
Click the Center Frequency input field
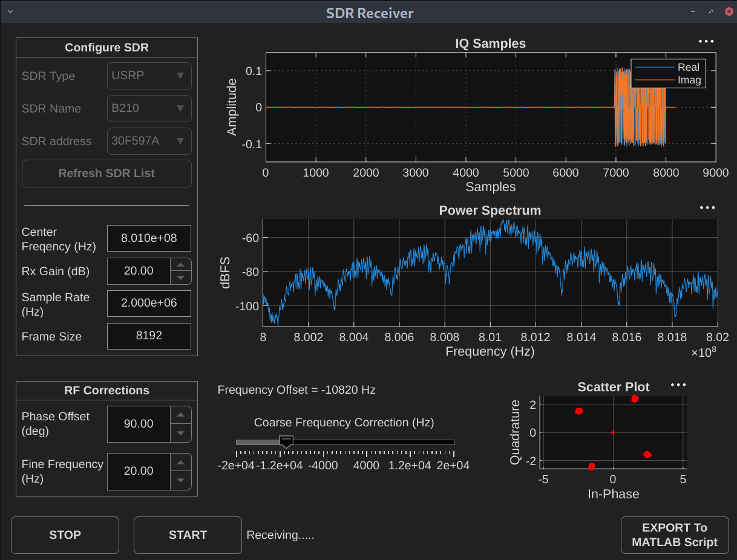click(149, 238)
